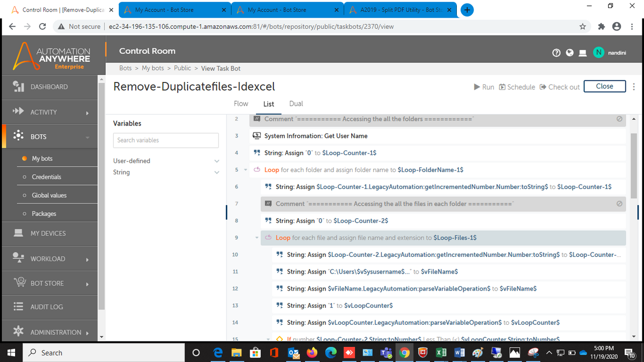Run the bot

coord(484,87)
